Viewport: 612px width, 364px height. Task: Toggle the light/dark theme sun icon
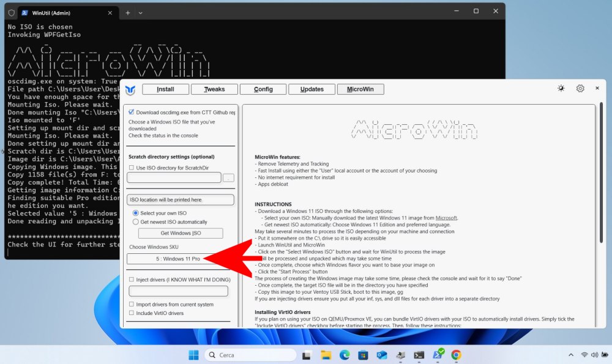(x=561, y=88)
